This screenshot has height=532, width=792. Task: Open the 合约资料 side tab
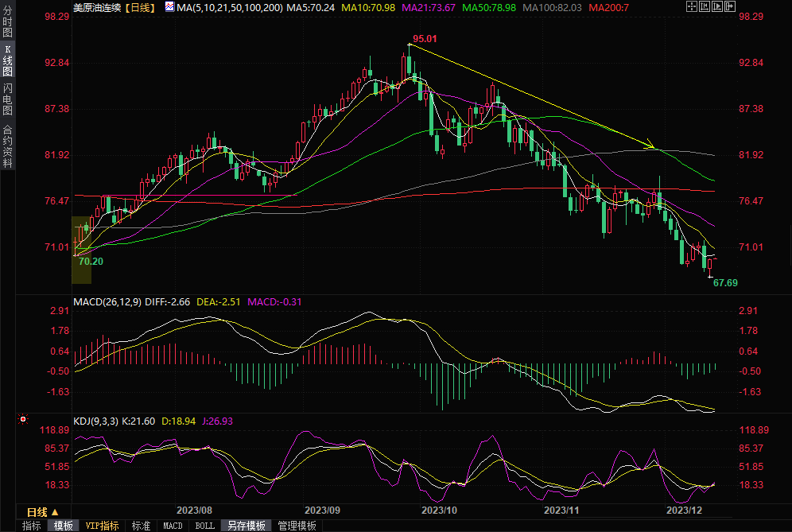(7, 146)
